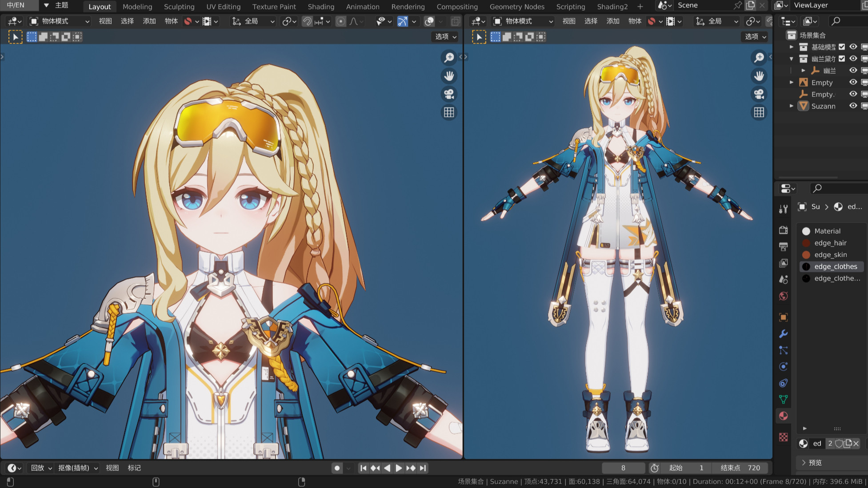
Task: Switch to orthographic grid view in right viewport
Action: [x=759, y=112]
